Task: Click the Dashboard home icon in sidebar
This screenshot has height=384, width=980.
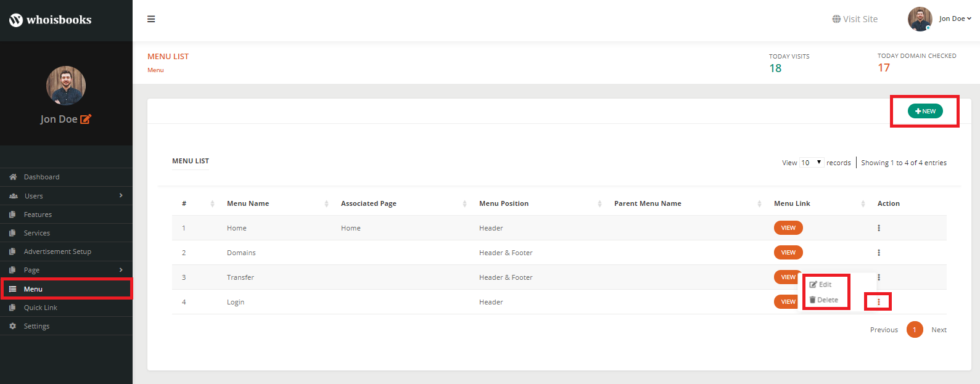Action: coord(13,177)
